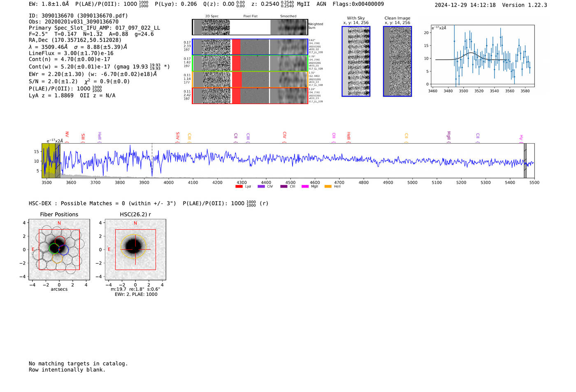Image resolution: width=576 pixels, height=392 pixels.
Task: Click the 'ID: 3090136670' line
Action: [78, 16]
